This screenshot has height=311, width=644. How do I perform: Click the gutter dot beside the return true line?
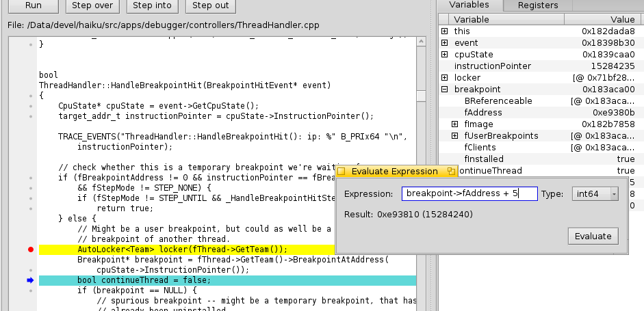tap(30, 208)
